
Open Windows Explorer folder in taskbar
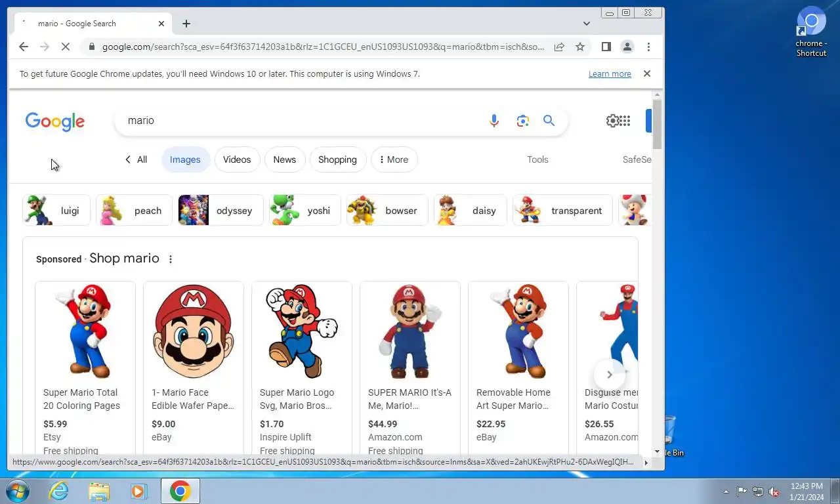coord(99,491)
